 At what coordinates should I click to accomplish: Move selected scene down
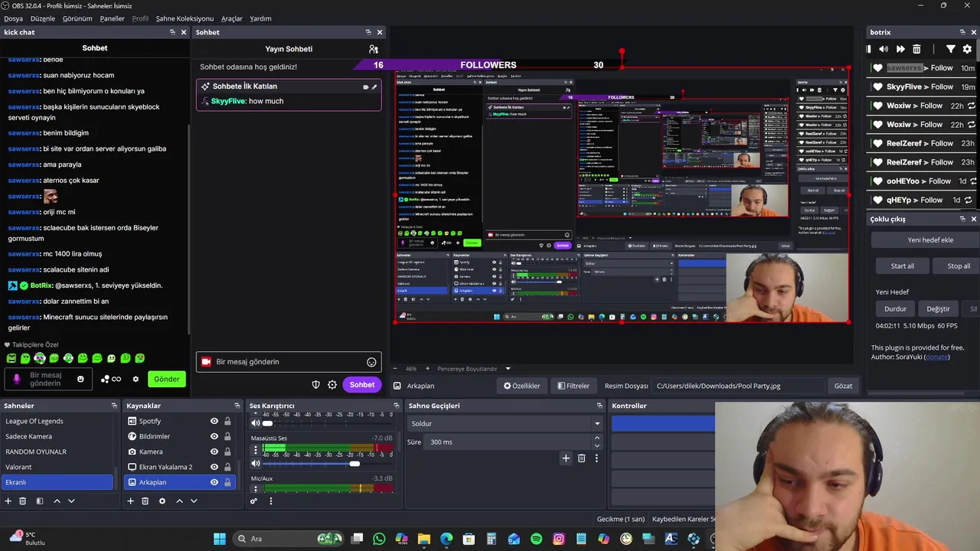coord(71,501)
